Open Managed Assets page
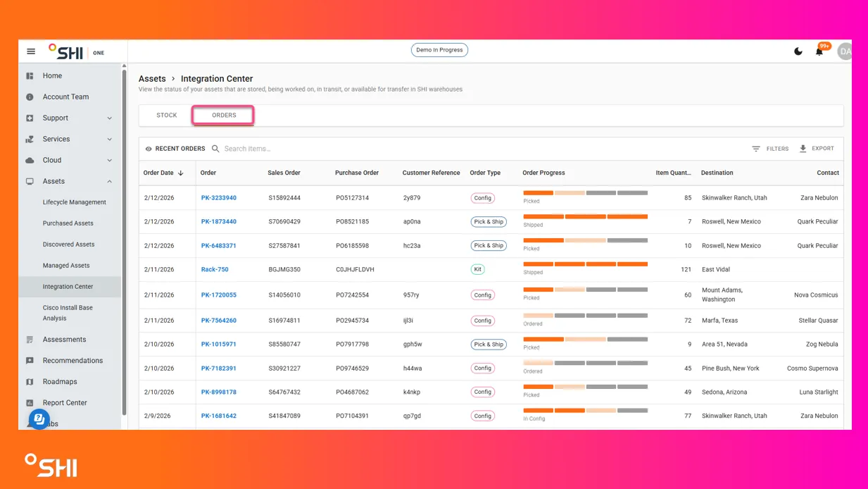The height and width of the screenshot is (489, 868). 66,266
